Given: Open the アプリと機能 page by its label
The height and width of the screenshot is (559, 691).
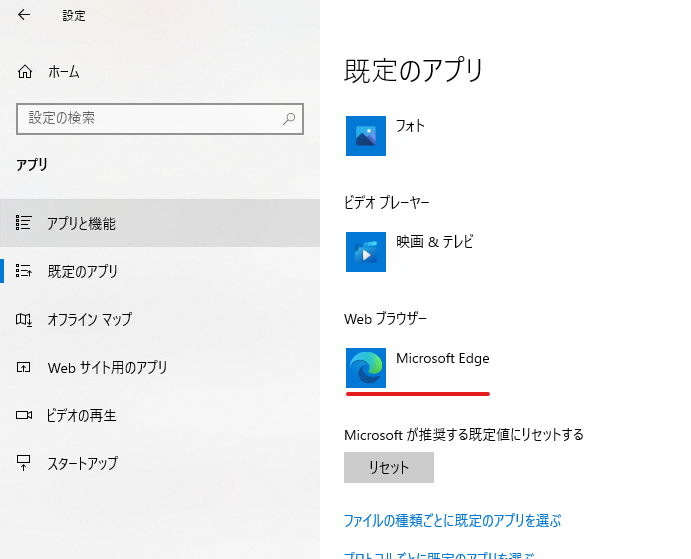Looking at the screenshot, I should pyautogui.click(x=81, y=223).
